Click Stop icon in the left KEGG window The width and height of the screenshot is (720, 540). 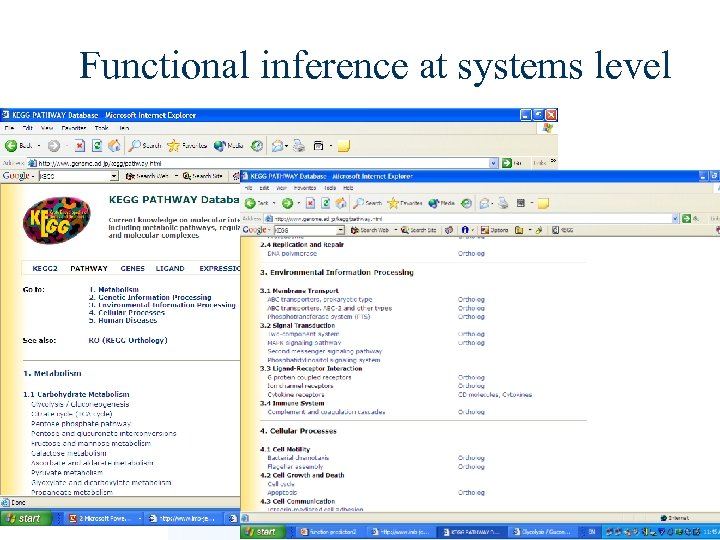pyautogui.click(x=79, y=146)
